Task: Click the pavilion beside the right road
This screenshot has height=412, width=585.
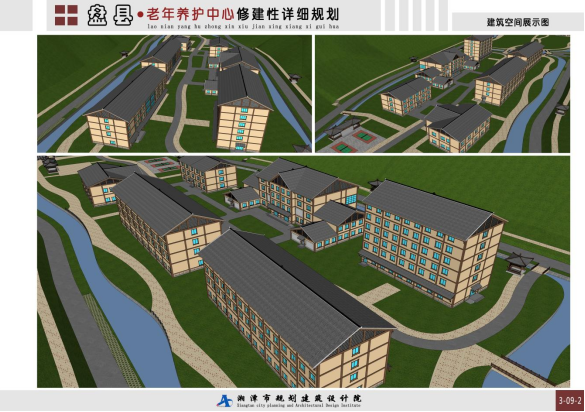Action: [519, 263]
